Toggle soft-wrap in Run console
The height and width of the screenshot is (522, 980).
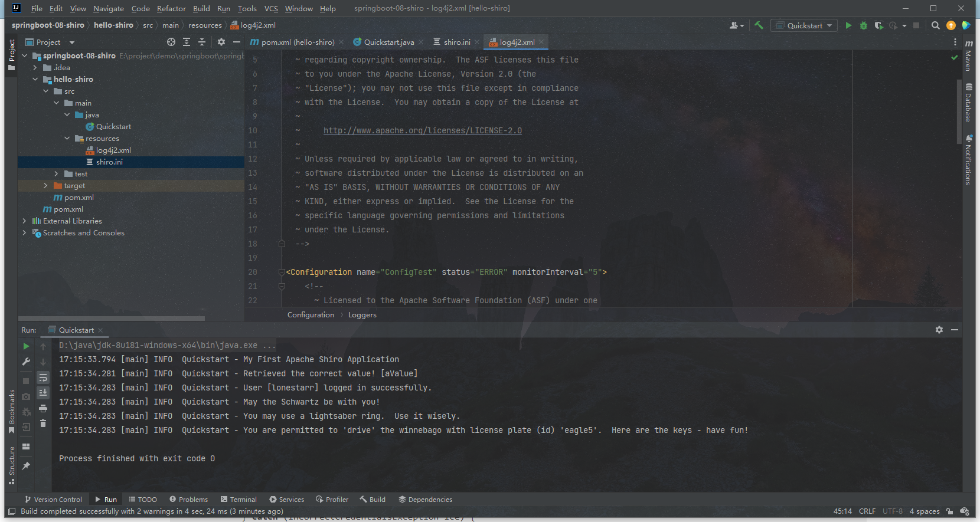coord(43,377)
